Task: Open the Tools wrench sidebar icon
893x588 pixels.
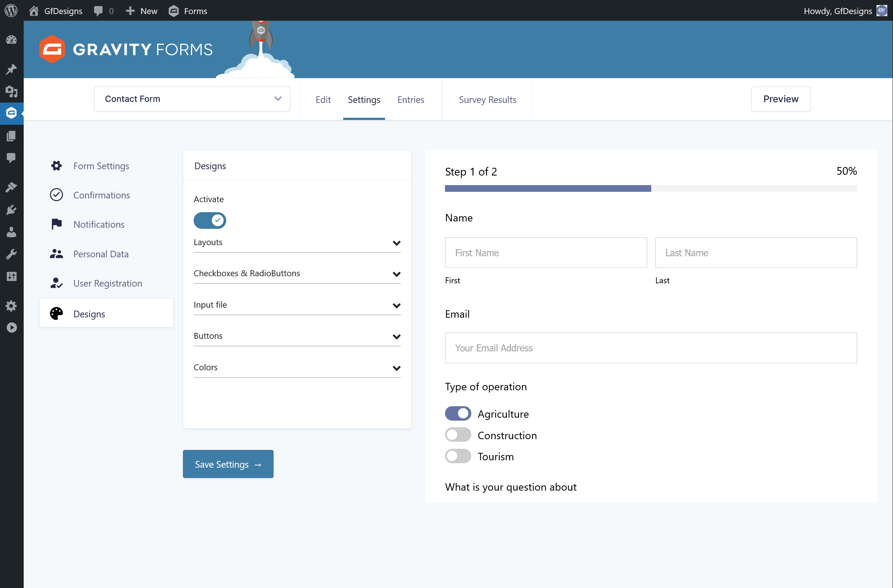Action: tap(11, 254)
